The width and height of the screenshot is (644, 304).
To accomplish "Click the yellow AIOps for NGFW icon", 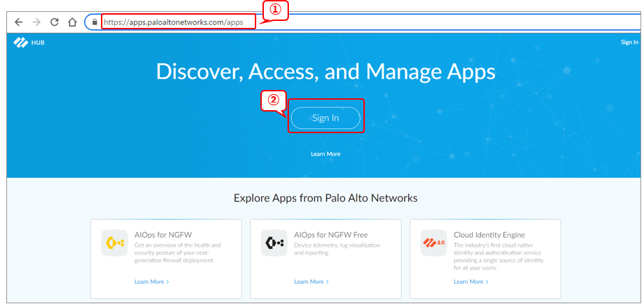I will 114,243.
